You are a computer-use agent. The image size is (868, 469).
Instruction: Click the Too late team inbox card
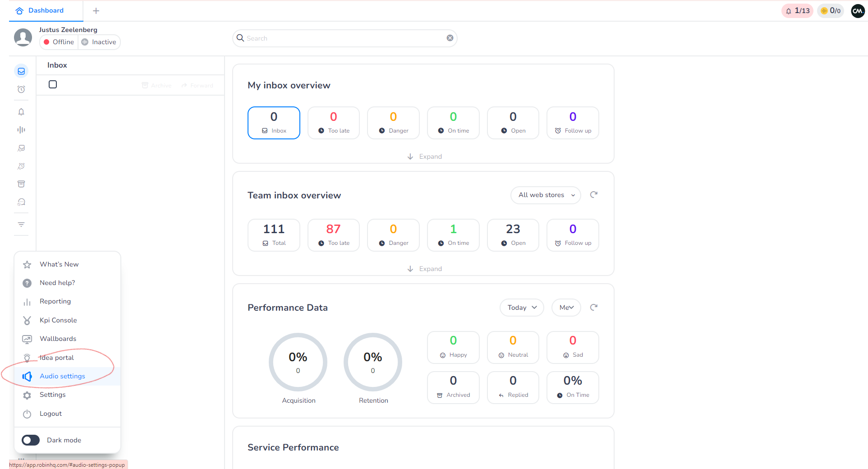pos(333,235)
